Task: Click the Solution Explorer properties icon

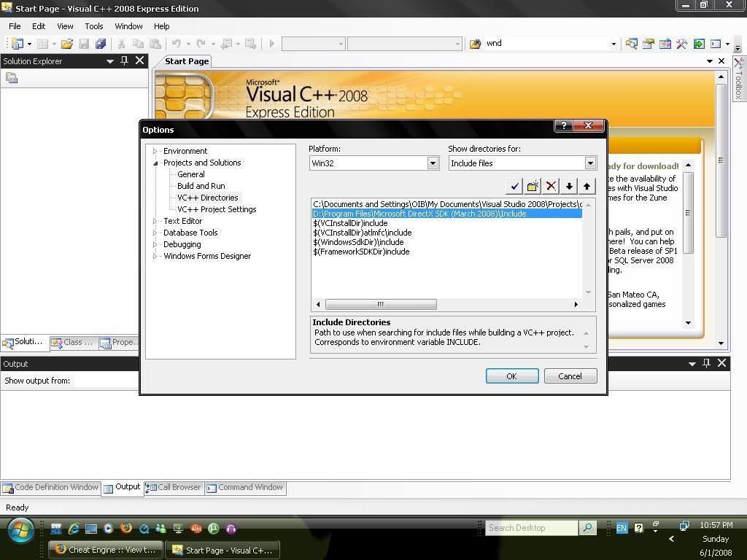Action: click(x=12, y=78)
